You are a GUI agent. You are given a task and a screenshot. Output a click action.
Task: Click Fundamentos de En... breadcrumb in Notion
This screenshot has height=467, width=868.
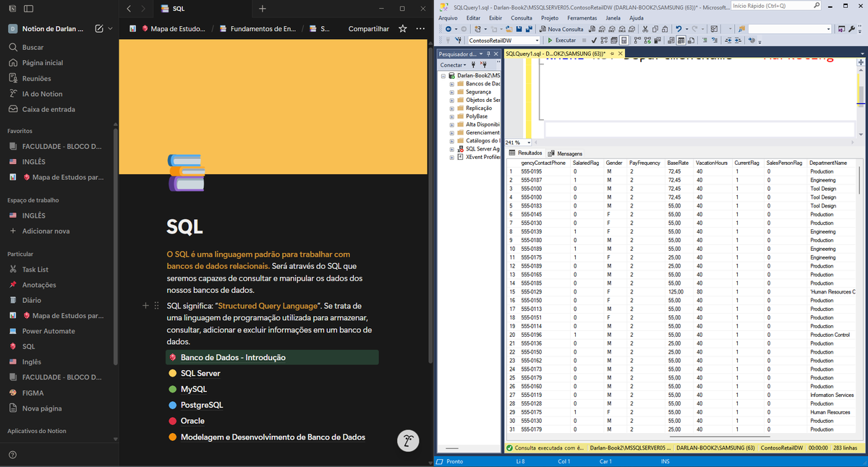pos(257,29)
